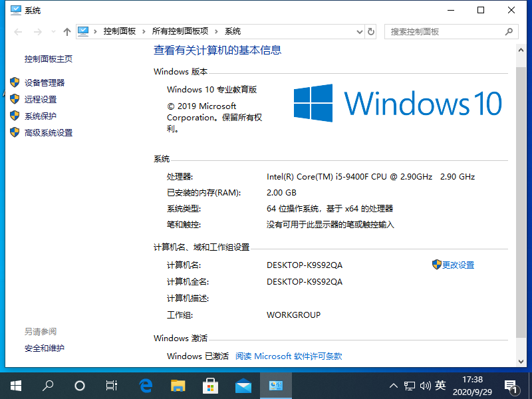
Task: Select the Cortana icon on the taskbar
Action: pyautogui.click(x=79, y=386)
